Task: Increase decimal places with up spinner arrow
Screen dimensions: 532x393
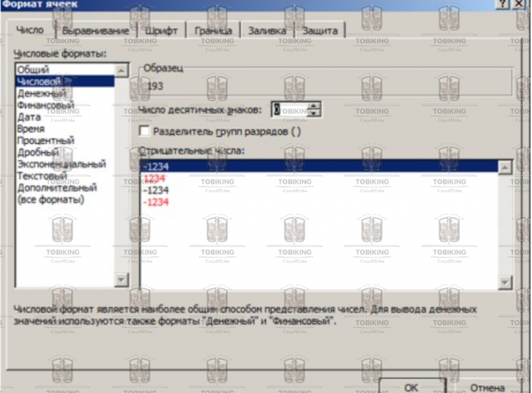Action: [x=314, y=105]
